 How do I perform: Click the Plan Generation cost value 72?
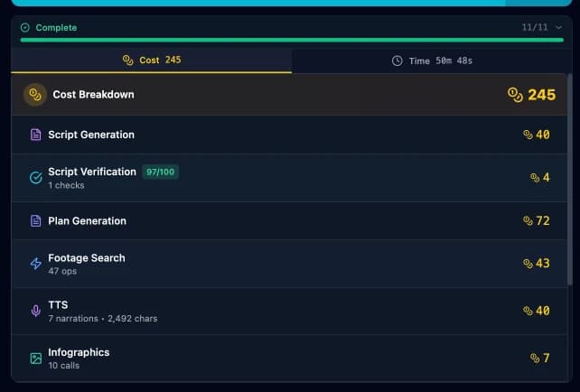tap(543, 220)
